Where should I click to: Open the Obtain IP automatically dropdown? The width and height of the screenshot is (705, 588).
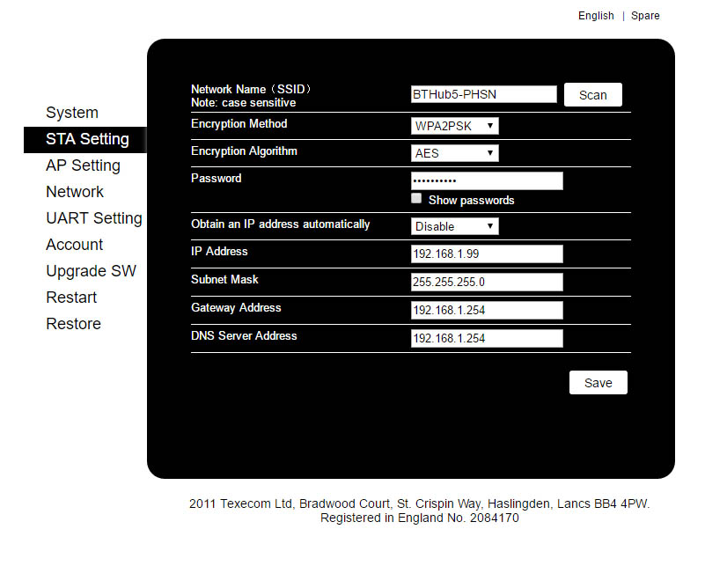click(454, 226)
